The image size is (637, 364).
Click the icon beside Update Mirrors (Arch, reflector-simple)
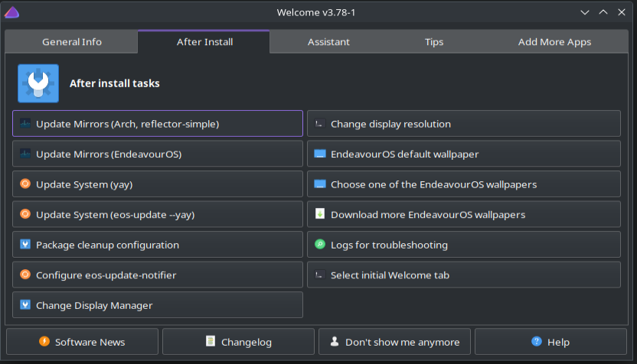25,123
